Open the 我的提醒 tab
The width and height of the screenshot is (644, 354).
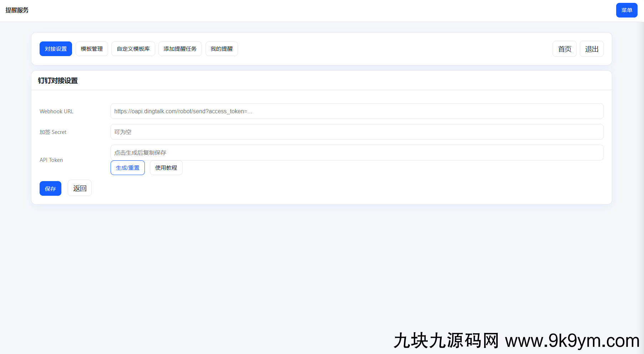pos(221,49)
